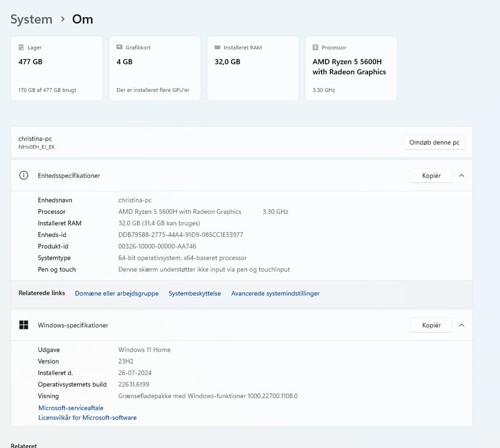Click the text '170 GB af 477 GB brugt'
500x448 pixels.
point(47,90)
